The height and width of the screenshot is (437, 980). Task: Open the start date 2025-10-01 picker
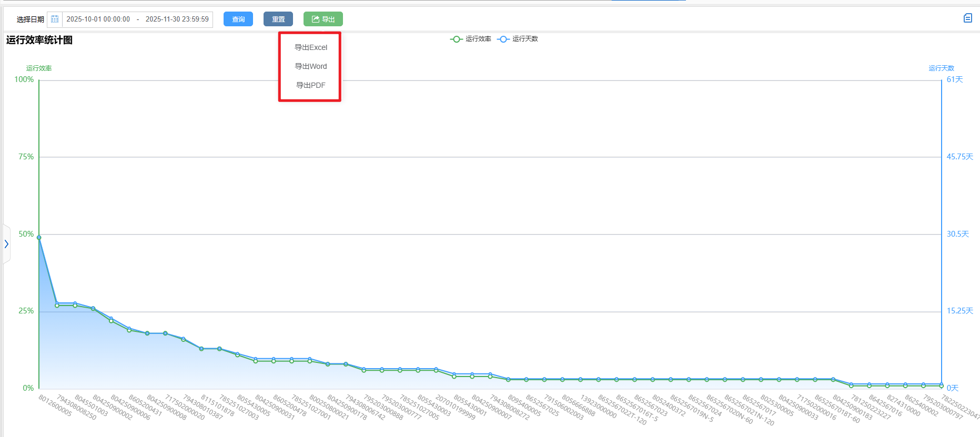[98, 19]
